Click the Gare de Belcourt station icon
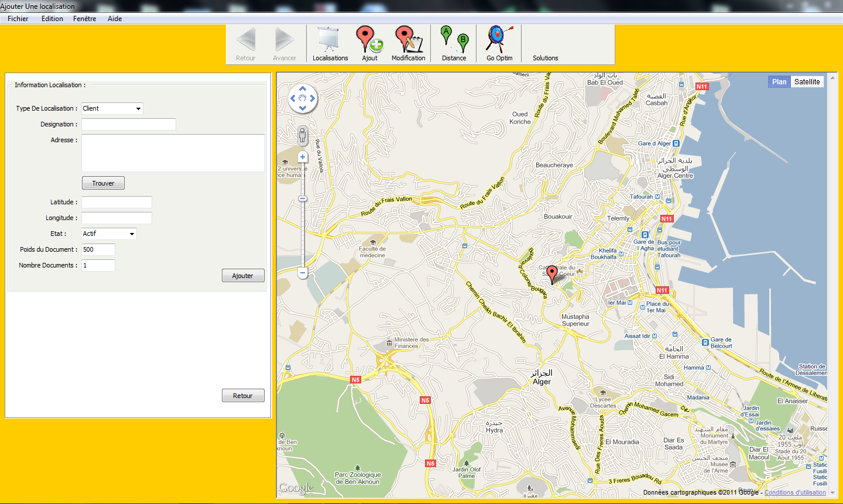This screenshot has height=504, width=843. tap(705, 342)
